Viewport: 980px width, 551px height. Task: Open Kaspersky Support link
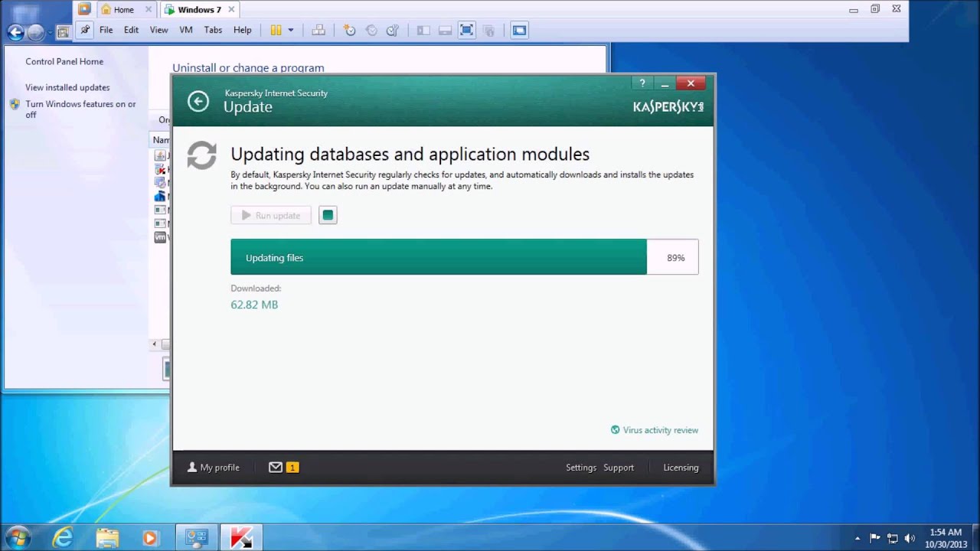click(619, 468)
